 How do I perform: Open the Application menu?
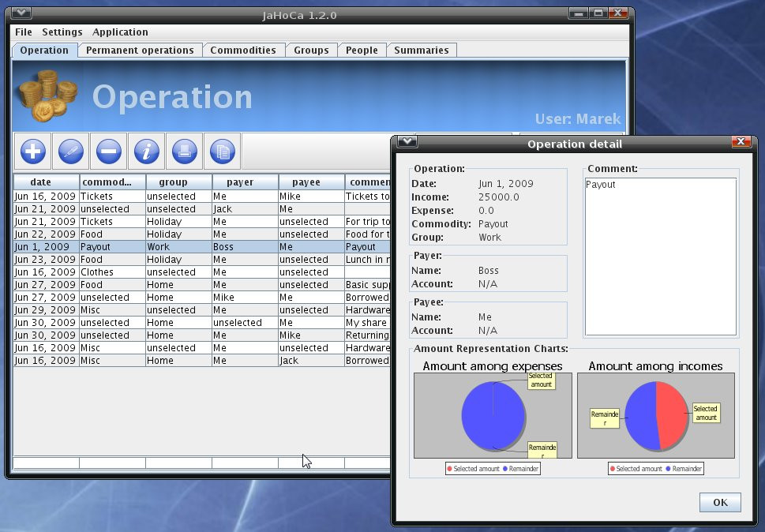click(120, 32)
